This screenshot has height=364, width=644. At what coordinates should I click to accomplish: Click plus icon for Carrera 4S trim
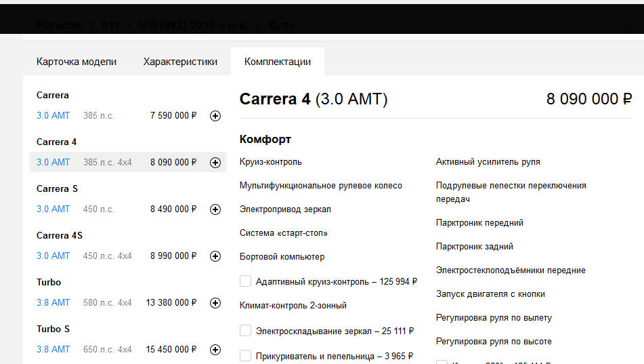tap(215, 256)
